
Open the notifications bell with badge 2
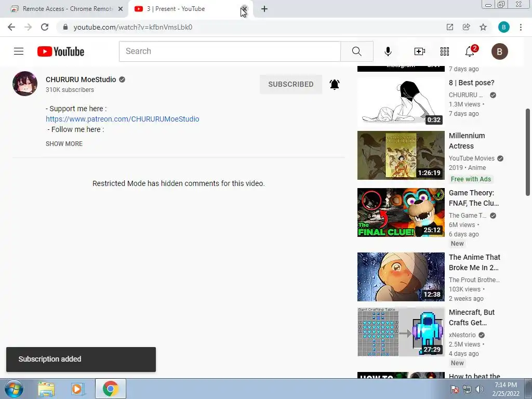point(471,51)
